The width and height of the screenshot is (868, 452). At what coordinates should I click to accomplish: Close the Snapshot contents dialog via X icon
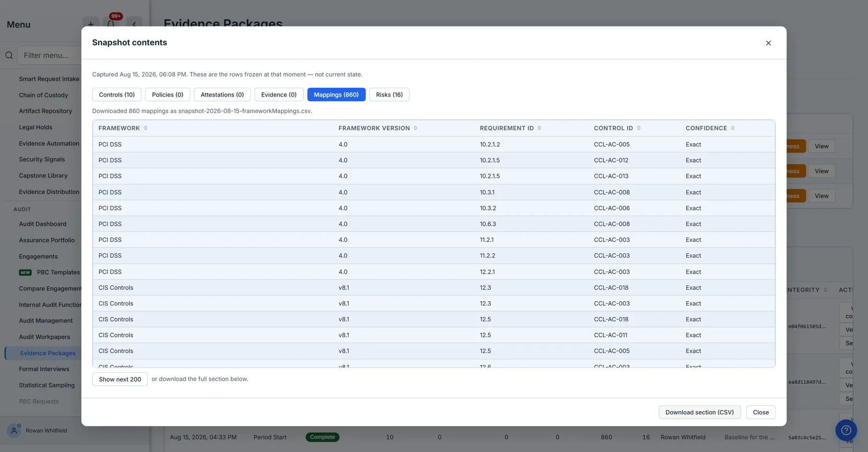[x=768, y=43]
